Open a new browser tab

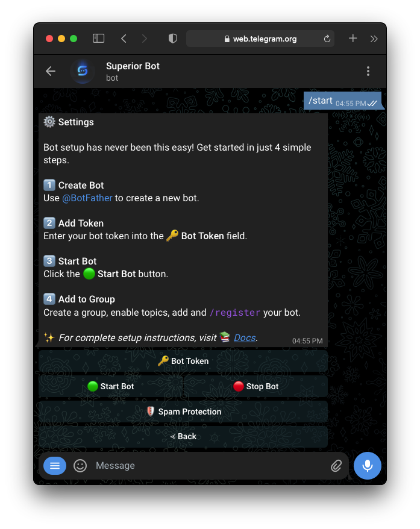353,39
